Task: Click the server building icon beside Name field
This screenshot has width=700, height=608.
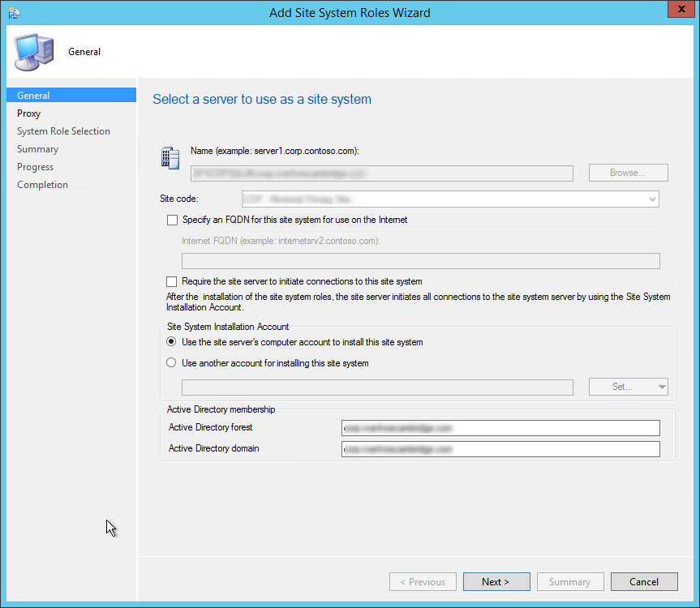Action: (x=170, y=158)
